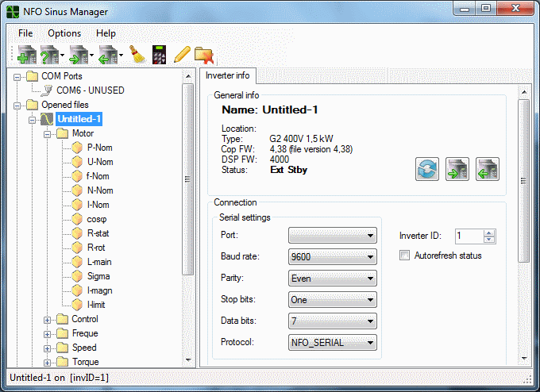
Task: Open the Port dropdown
Action: [332, 236]
